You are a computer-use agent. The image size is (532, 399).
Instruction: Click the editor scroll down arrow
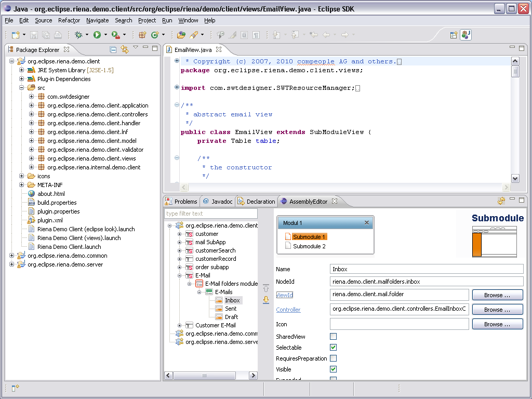515,179
